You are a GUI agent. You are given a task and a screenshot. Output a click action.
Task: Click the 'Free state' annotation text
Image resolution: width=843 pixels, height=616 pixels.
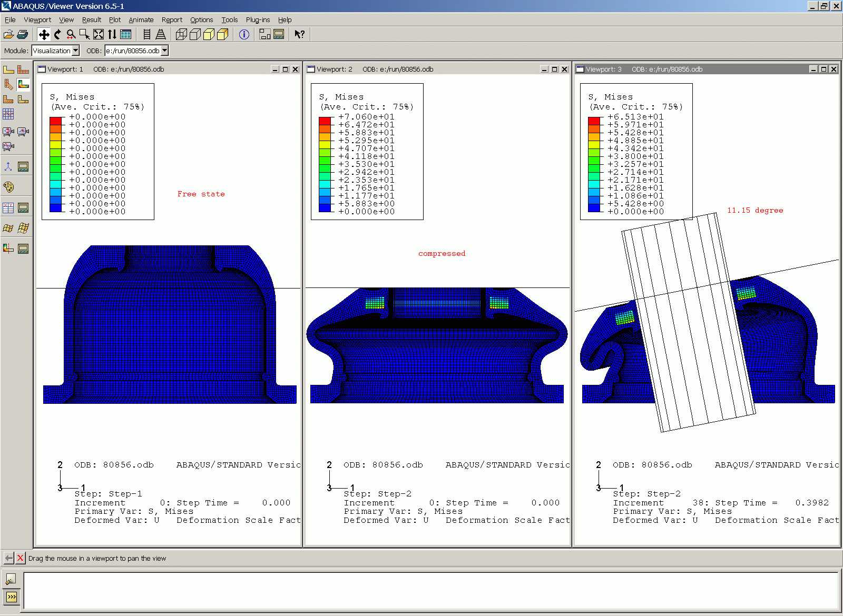(x=201, y=194)
